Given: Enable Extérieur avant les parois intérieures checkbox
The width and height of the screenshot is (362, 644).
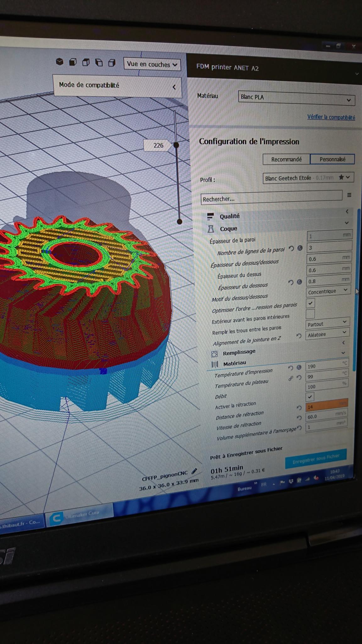Looking at the screenshot, I should coord(310,314).
